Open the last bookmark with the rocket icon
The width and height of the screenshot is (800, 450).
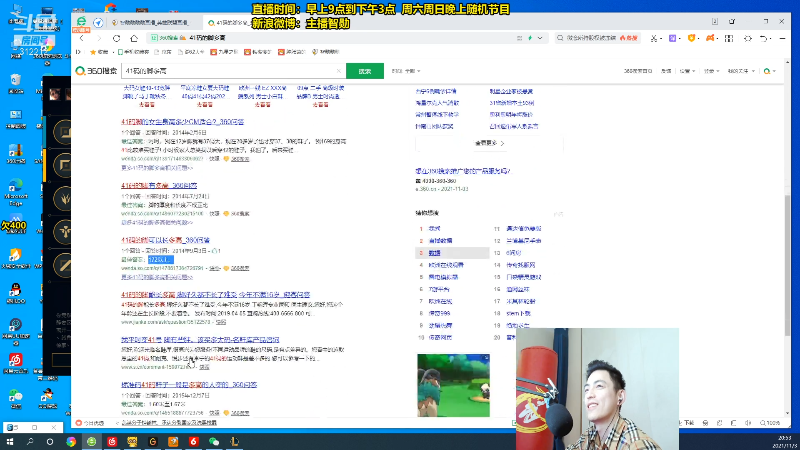pyautogui.click(x=326, y=52)
